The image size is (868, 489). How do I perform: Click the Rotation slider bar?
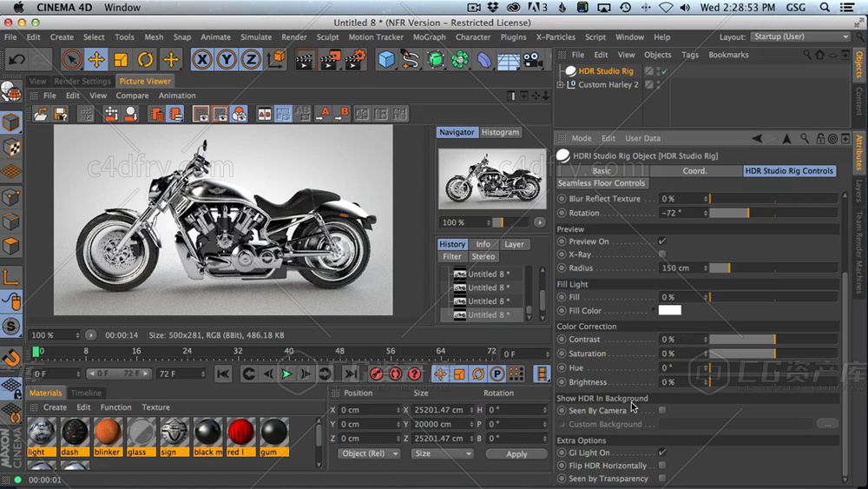coord(773,213)
